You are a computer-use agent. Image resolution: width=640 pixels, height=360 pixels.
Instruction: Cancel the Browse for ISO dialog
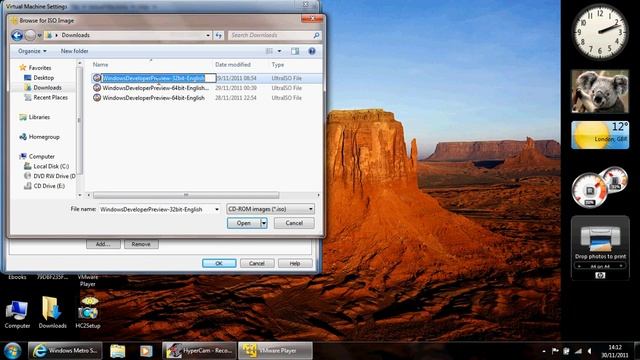(x=294, y=223)
